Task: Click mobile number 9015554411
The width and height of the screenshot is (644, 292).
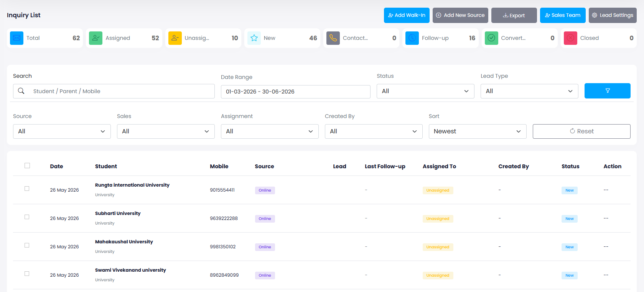Action: (x=222, y=190)
